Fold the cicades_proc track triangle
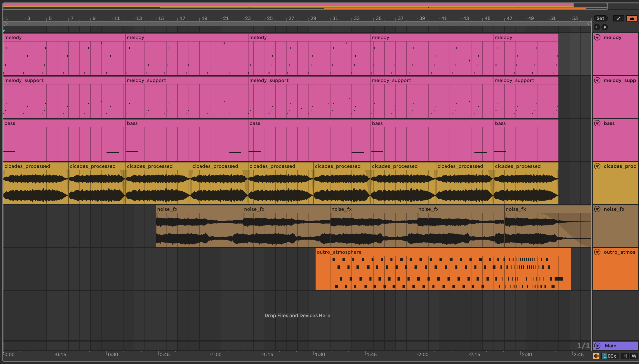This screenshot has height=364, width=639. [x=597, y=166]
